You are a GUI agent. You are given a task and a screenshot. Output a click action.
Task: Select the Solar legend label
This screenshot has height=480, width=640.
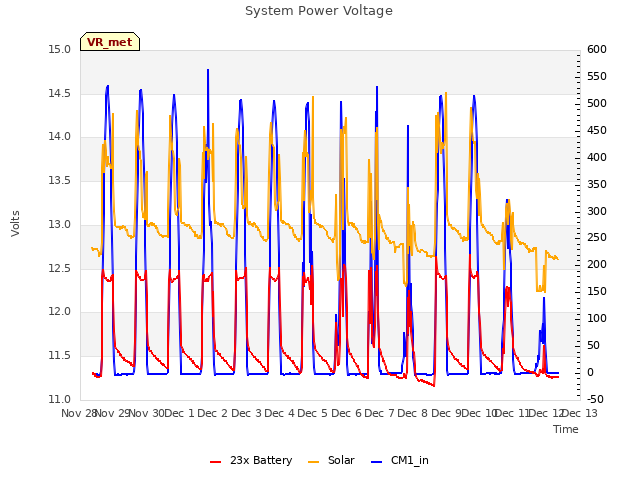pyautogui.click(x=341, y=460)
